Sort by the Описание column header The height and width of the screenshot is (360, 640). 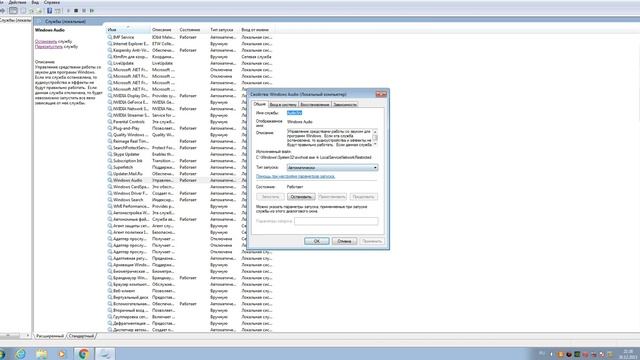click(x=163, y=30)
